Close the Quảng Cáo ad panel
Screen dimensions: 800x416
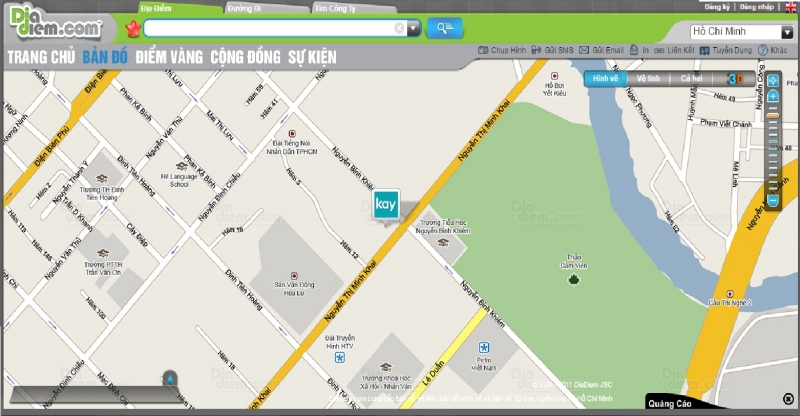click(788, 399)
